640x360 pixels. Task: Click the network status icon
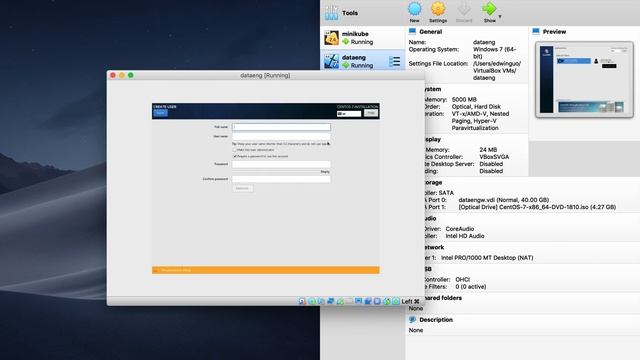click(330, 301)
